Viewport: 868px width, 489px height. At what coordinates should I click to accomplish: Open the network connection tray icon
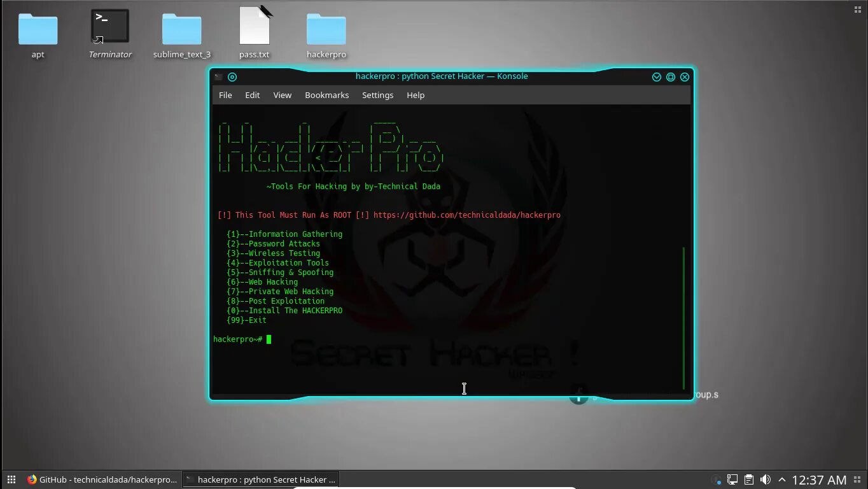[x=733, y=479]
